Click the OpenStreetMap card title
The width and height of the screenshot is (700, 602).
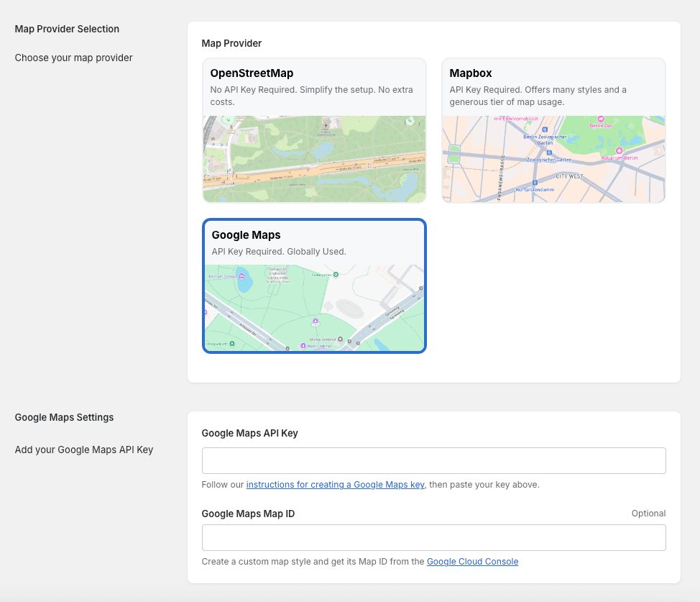click(x=251, y=73)
